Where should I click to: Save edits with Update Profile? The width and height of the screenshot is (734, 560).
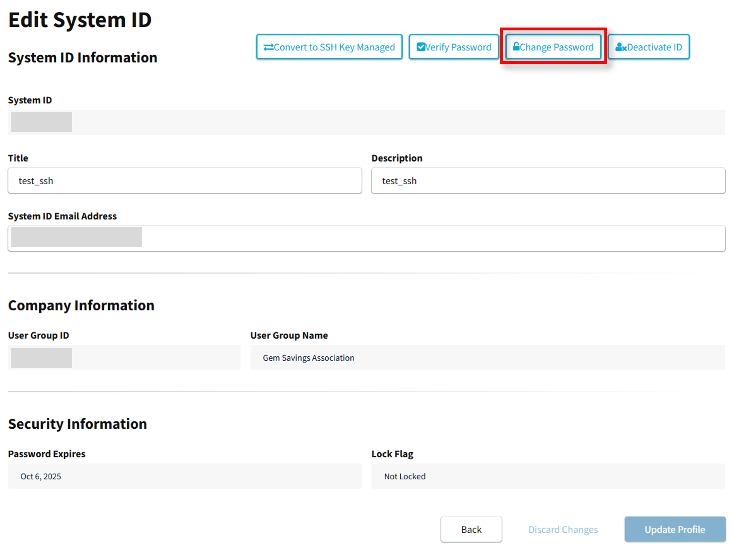[674, 529]
